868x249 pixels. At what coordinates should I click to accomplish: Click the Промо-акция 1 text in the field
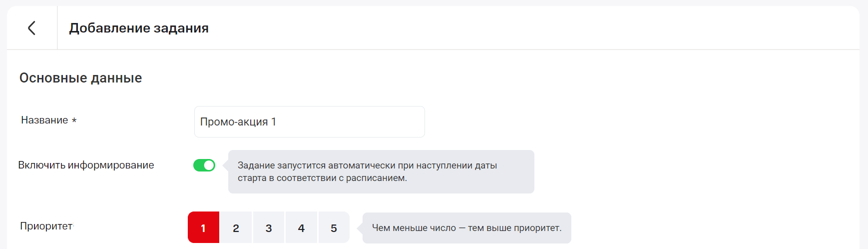click(x=238, y=121)
